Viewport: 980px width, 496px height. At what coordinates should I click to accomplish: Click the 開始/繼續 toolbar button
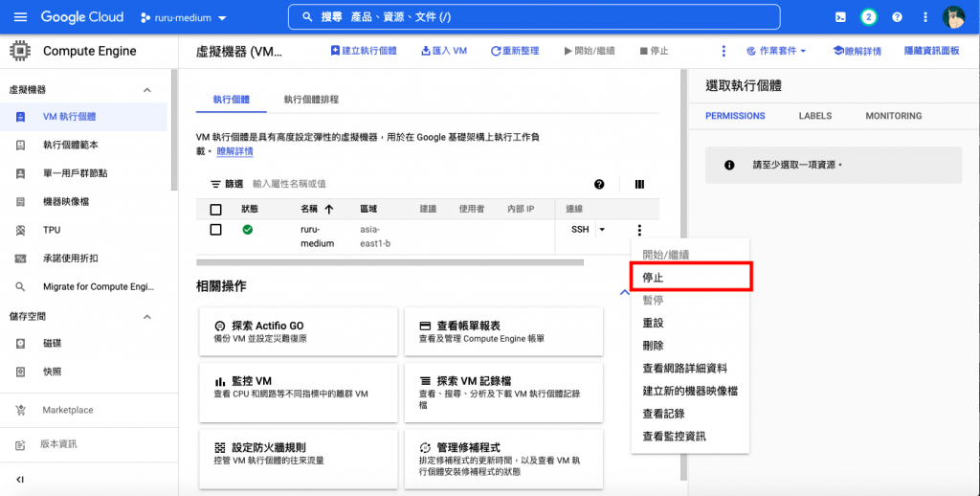pos(590,51)
